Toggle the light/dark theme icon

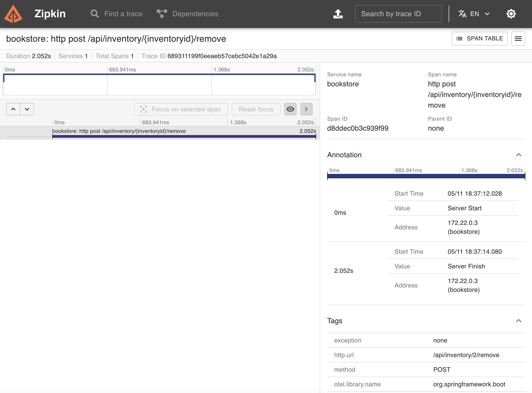511,14
